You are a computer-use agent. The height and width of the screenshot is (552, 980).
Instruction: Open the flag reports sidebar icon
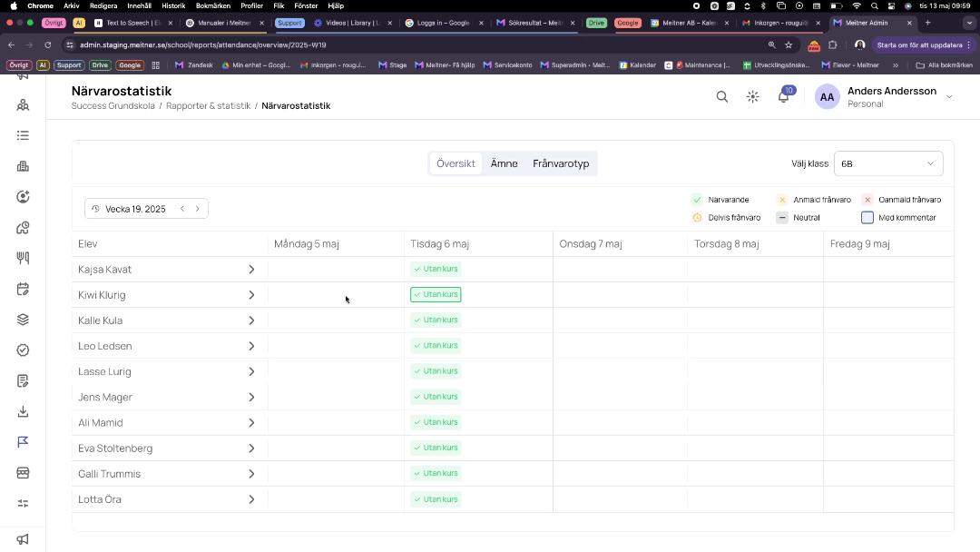tap(23, 442)
